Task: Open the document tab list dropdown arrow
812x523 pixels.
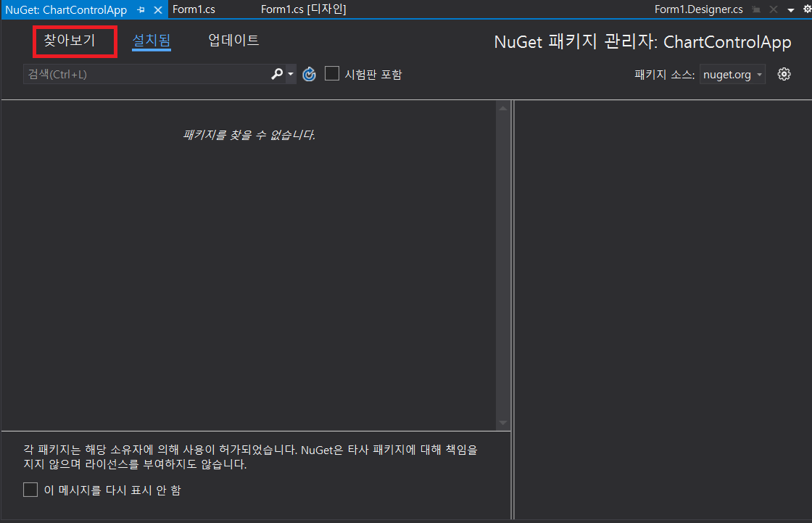Action: [791, 10]
